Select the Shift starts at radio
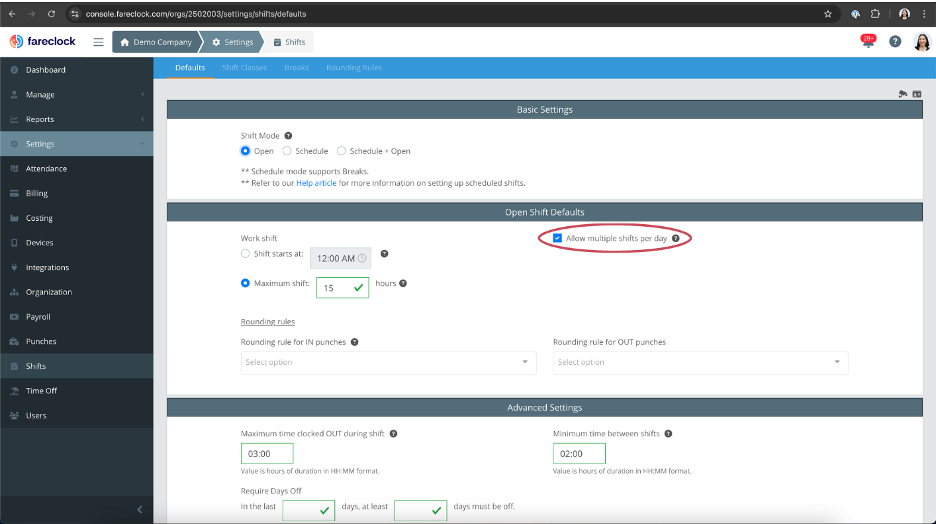Image resolution: width=936 pixels, height=524 pixels. (x=245, y=254)
